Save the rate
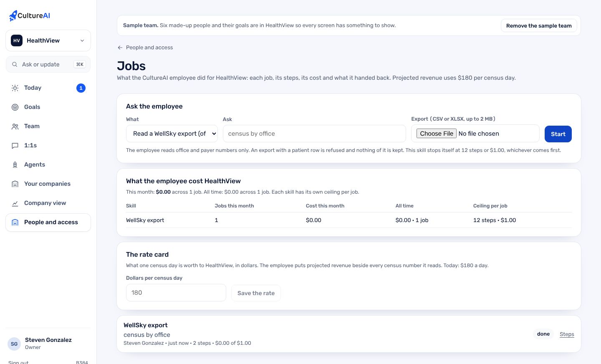The width and height of the screenshot is (601, 364). [x=256, y=293]
